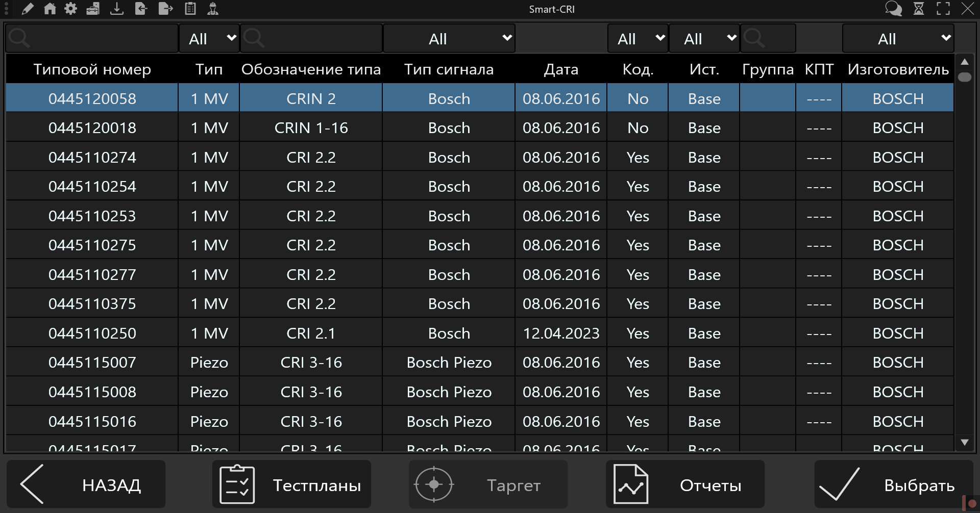Click the vertical dots menu handle
Image resolution: width=980 pixels, height=513 pixels.
[x=7, y=9]
